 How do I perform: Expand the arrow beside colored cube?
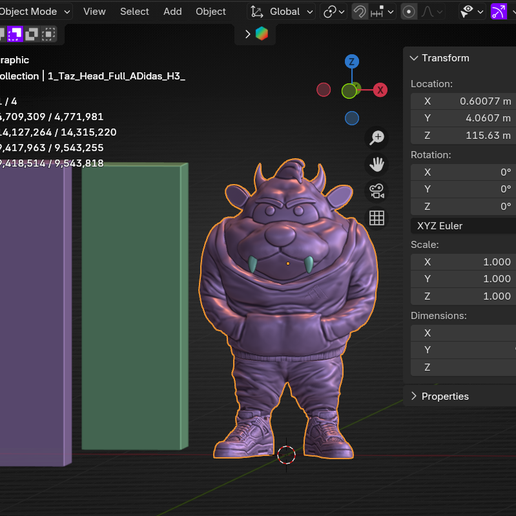point(247,34)
